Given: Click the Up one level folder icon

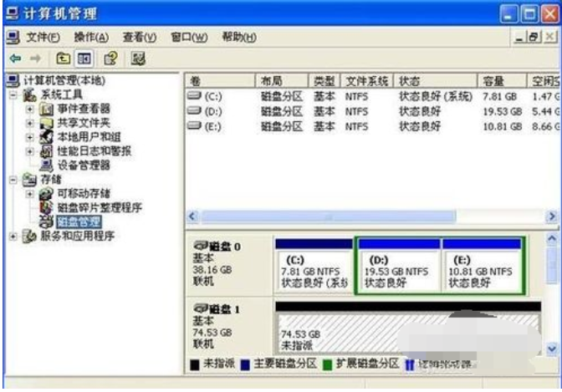Looking at the screenshot, I should click(63, 58).
